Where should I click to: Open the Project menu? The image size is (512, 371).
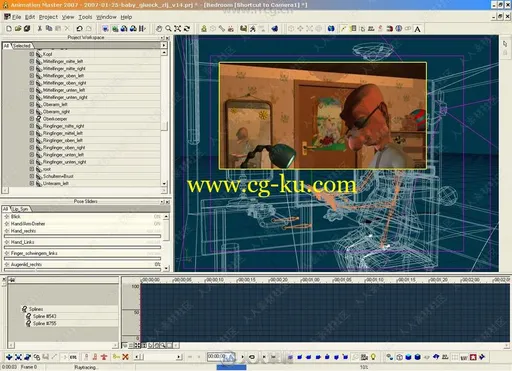[x=48, y=17]
